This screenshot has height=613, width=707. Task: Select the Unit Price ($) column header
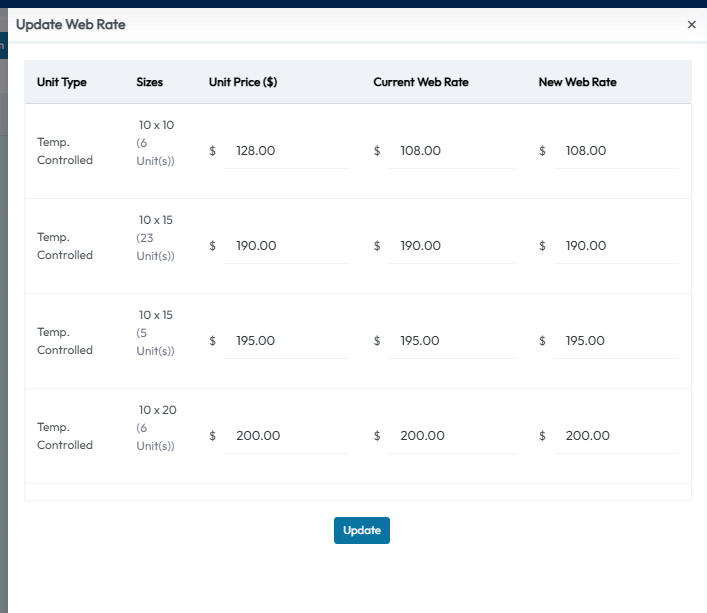(243, 82)
